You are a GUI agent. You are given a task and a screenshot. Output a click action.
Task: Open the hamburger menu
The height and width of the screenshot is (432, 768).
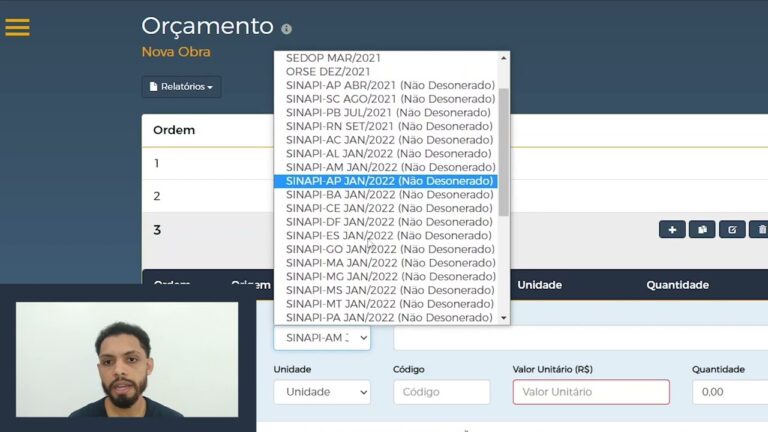pos(18,27)
